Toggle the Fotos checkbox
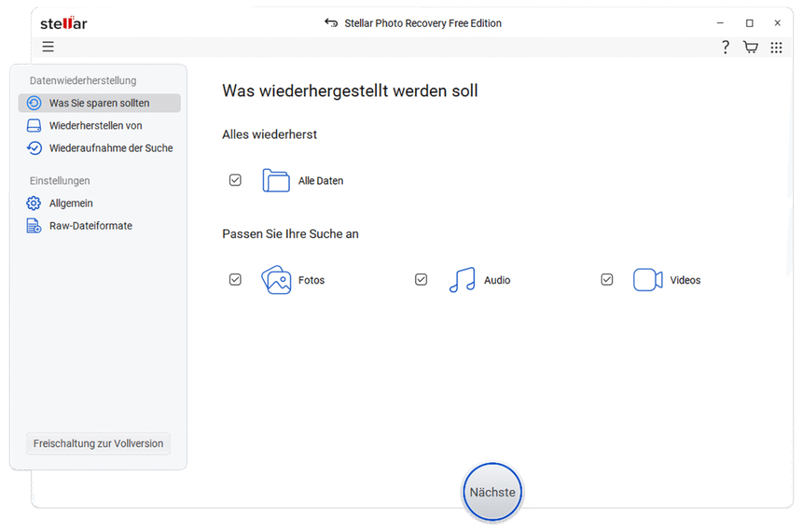This screenshot has width=803, height=532. 235,280
